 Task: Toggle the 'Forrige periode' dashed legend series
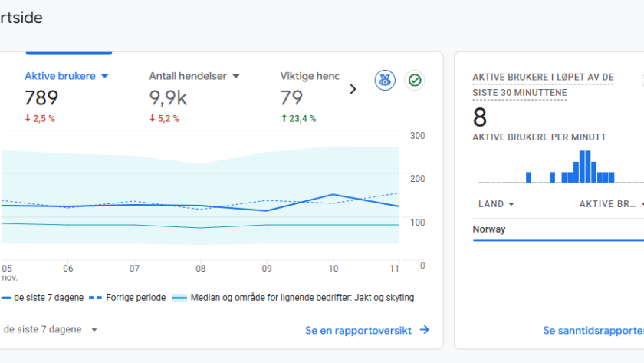pyautogui.click(x=127, y=298)
